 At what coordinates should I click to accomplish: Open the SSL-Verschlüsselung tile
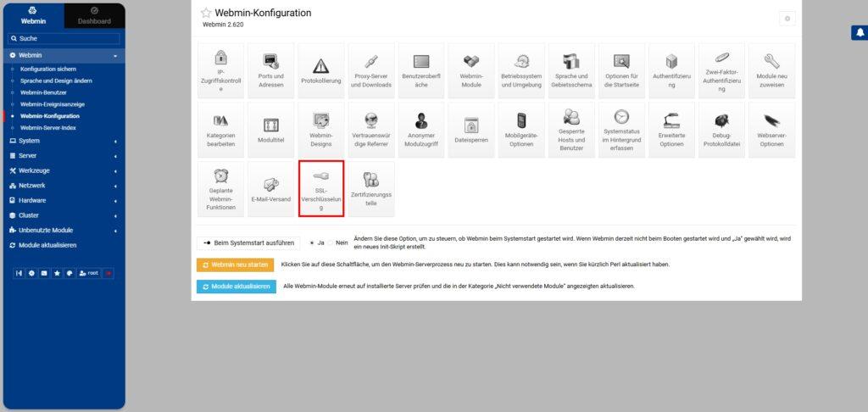click(321, 189)
